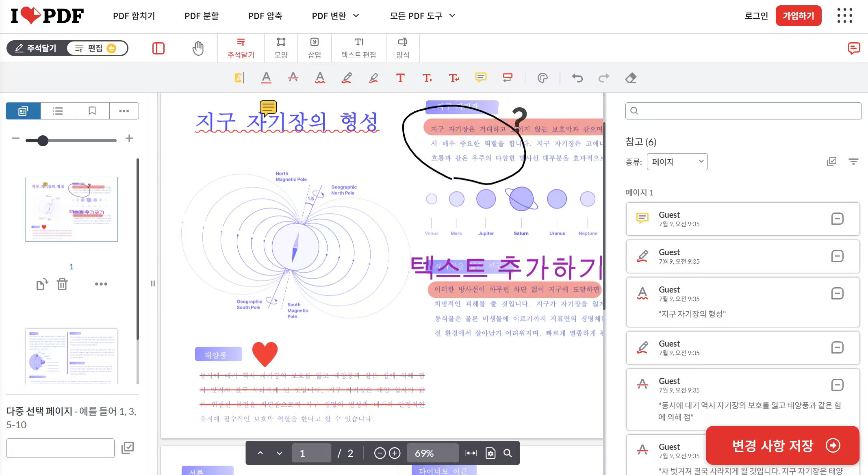Switch to the bookmarks sidebar tab
The image size is (868, 475).
click(x=92, y=111)
